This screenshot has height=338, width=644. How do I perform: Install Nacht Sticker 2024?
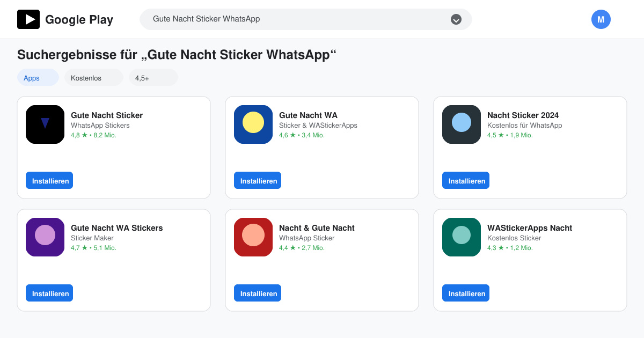click(x=466, y=180)
